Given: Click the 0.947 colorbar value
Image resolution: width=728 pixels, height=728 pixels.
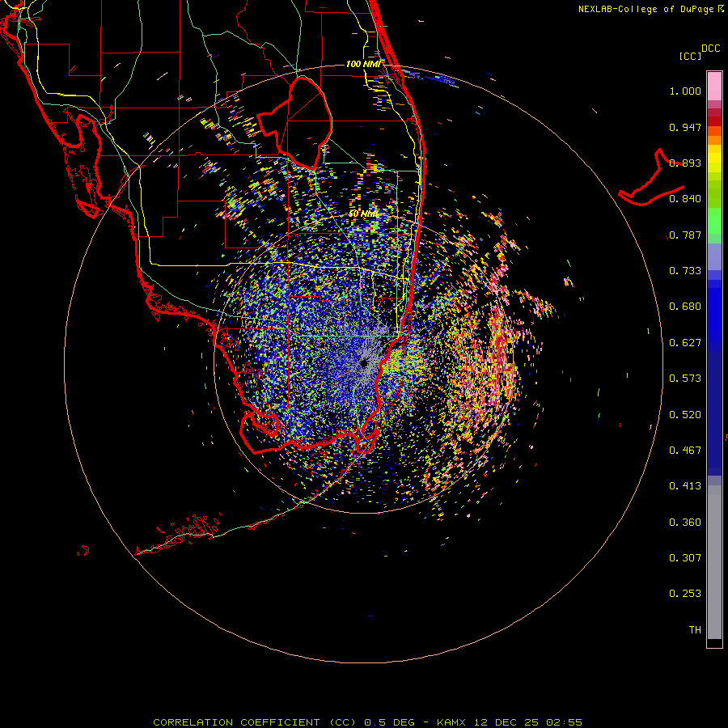Looking at the screenshot, I should point(685,128).
